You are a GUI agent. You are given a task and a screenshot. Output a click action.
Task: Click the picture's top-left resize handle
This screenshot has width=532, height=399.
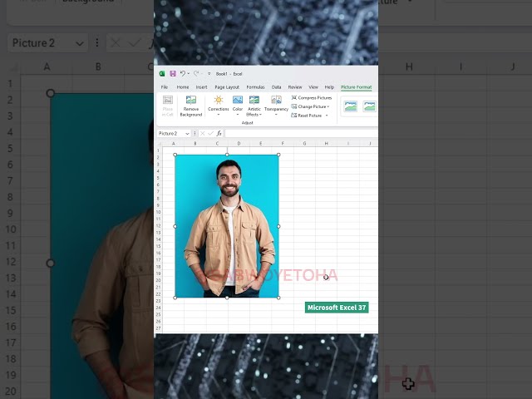[175, 155]
